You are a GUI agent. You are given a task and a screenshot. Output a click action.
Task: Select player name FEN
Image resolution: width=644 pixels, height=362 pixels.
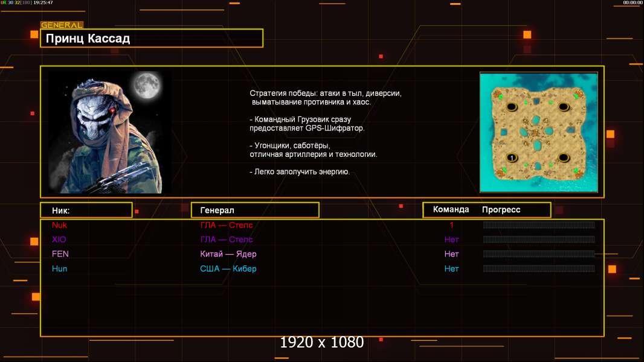[x=60, y=254]
